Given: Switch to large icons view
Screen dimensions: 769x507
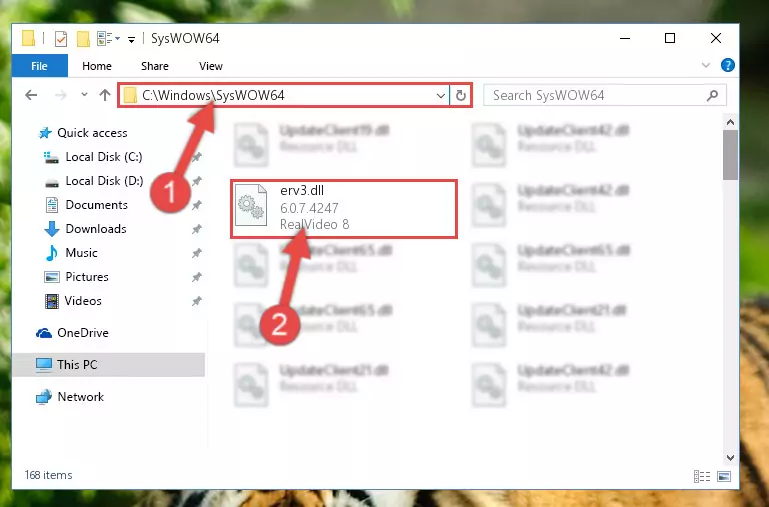Looking at the screenshot, I should pos(724,476).
